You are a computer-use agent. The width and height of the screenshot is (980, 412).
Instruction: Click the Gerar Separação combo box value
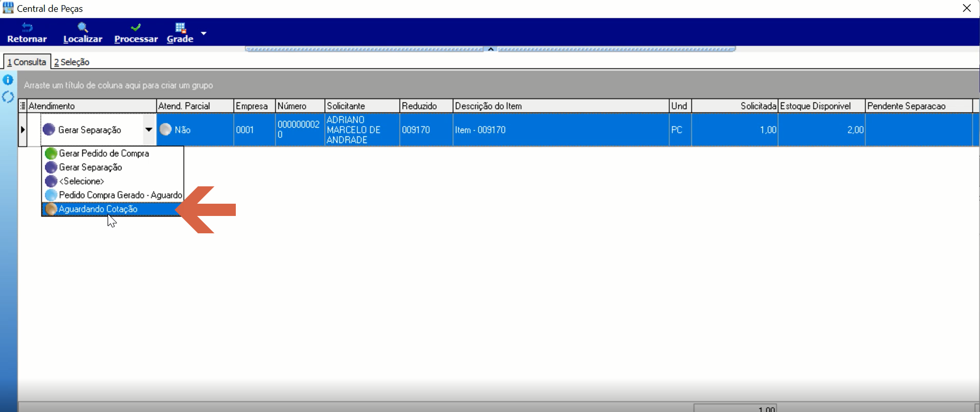coord(89,130)
